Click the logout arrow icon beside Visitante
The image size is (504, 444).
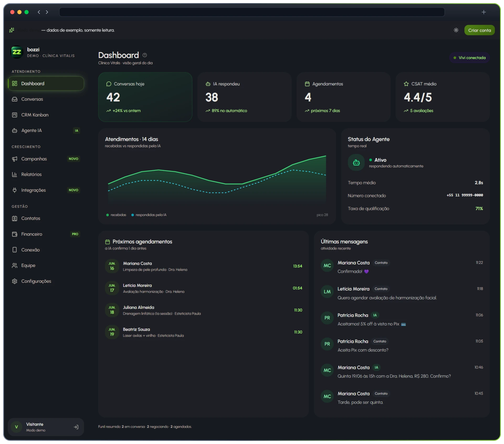coord(76,427)
